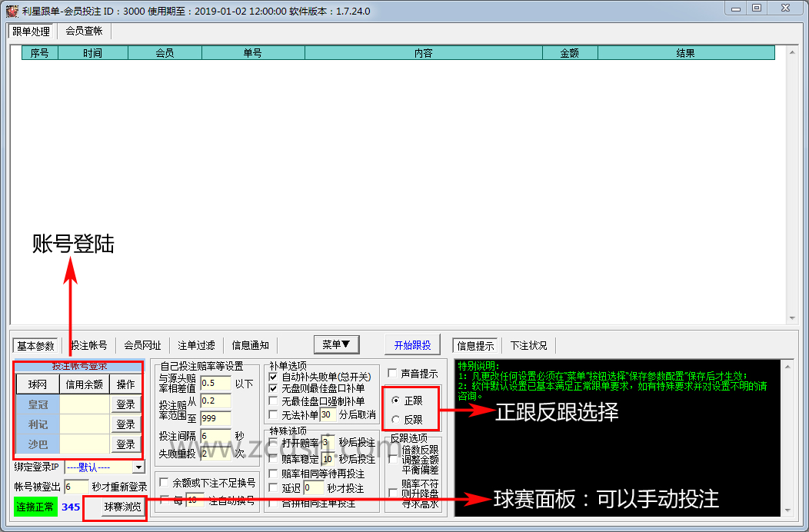Click 开始跟投 button

(x=412, y=345)
